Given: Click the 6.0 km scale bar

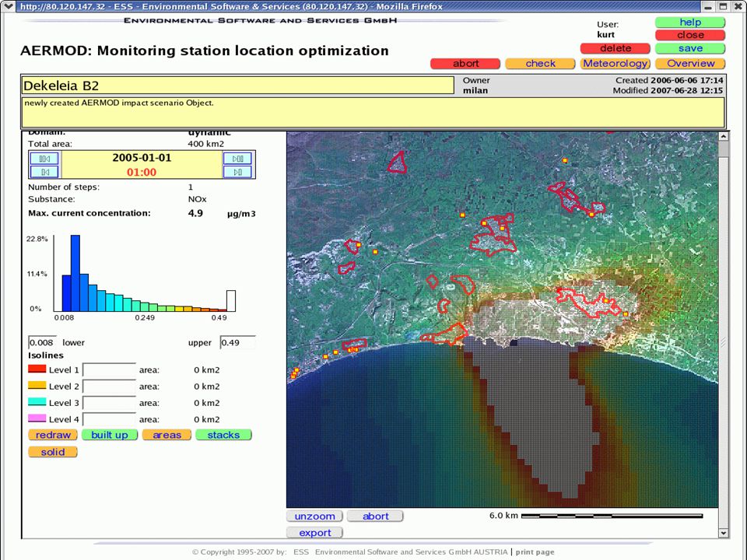Looking at the screenshot, I should click(x=612, y=516).
